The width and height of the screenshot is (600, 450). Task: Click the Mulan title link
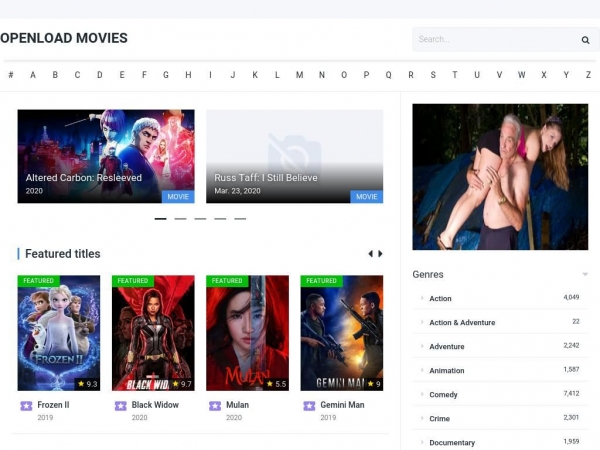tap(237, 405)
